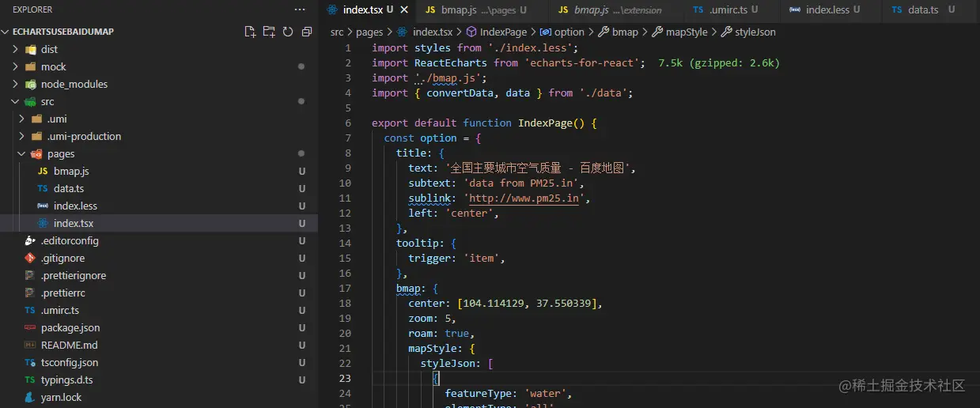
Task: Click 'convertData' in the import line
Action: 460,93
